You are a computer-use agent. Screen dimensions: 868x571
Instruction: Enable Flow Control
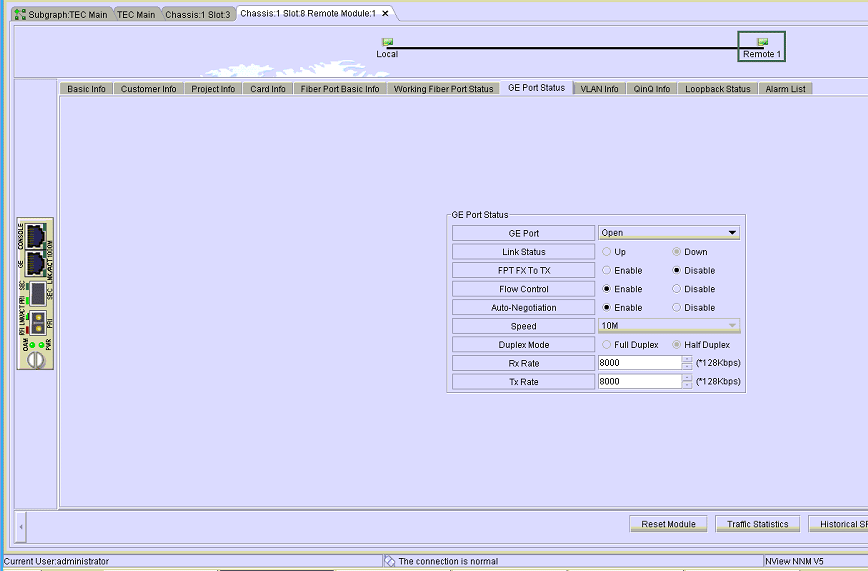click(x=607, y=289)
